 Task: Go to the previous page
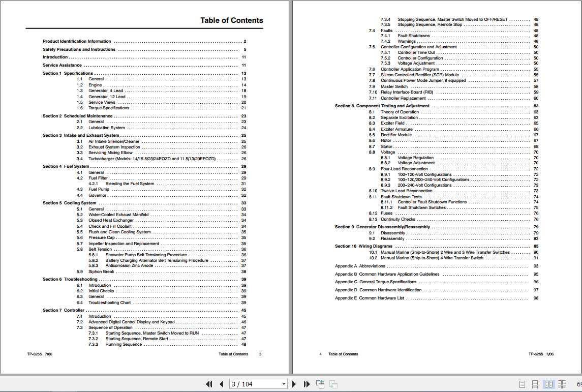point(221,384)
